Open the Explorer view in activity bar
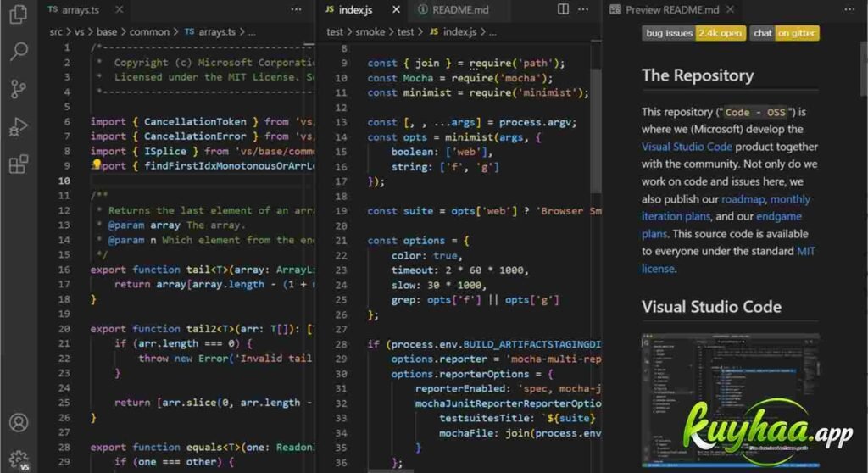The width and height of the screenshot is (868, 473). 19,14
